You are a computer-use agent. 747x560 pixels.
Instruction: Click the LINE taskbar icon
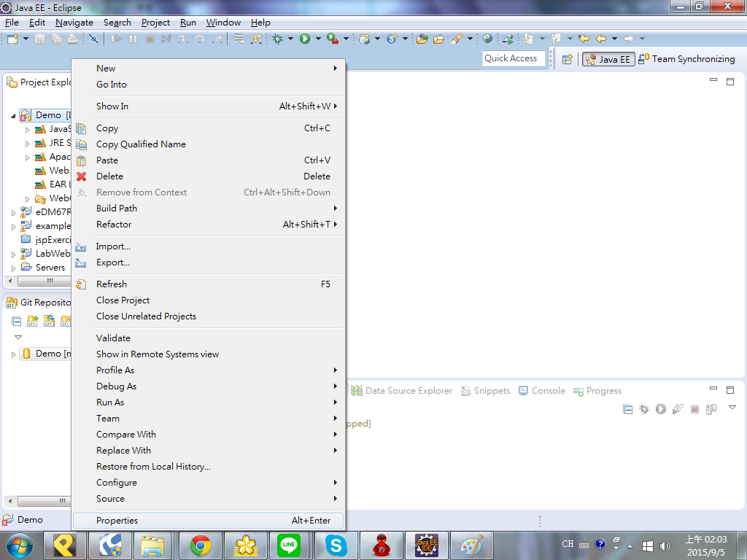pos(289,545)
